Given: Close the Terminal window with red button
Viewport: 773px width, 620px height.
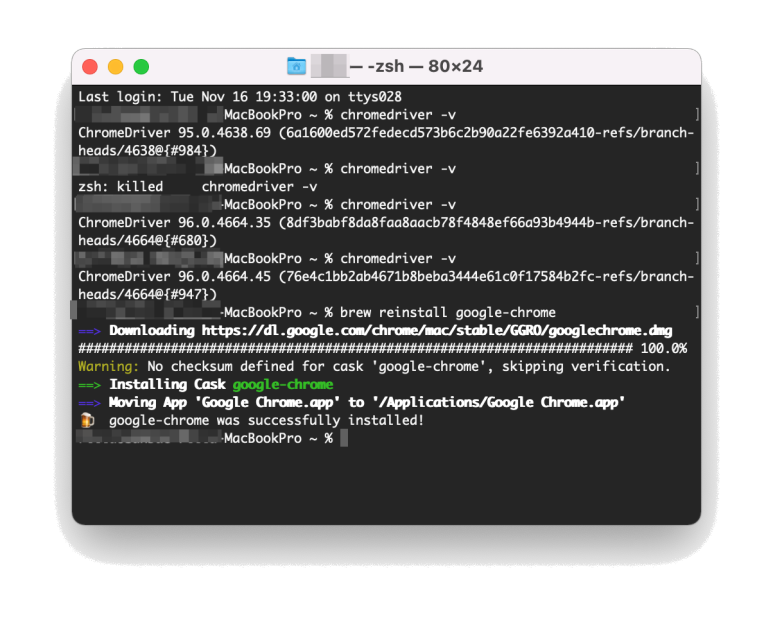Looking at the screenshot, I should pyautogui.click(x=90, y=67).
